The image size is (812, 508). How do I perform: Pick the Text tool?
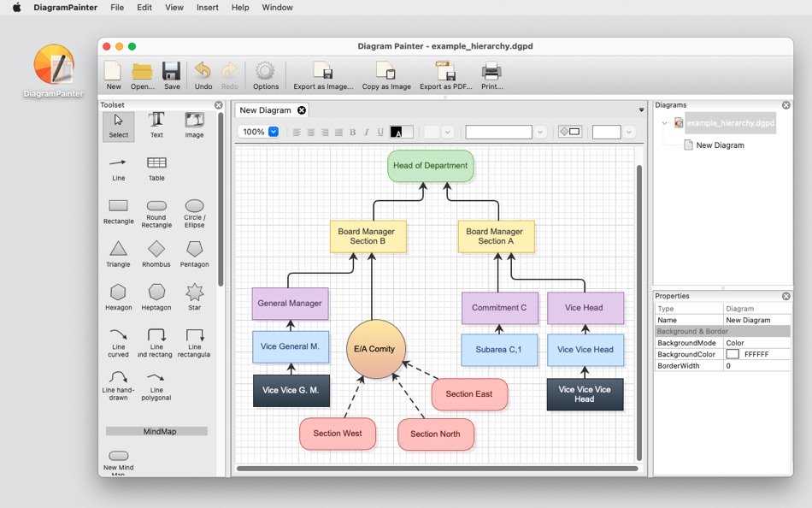pos(156,126)
